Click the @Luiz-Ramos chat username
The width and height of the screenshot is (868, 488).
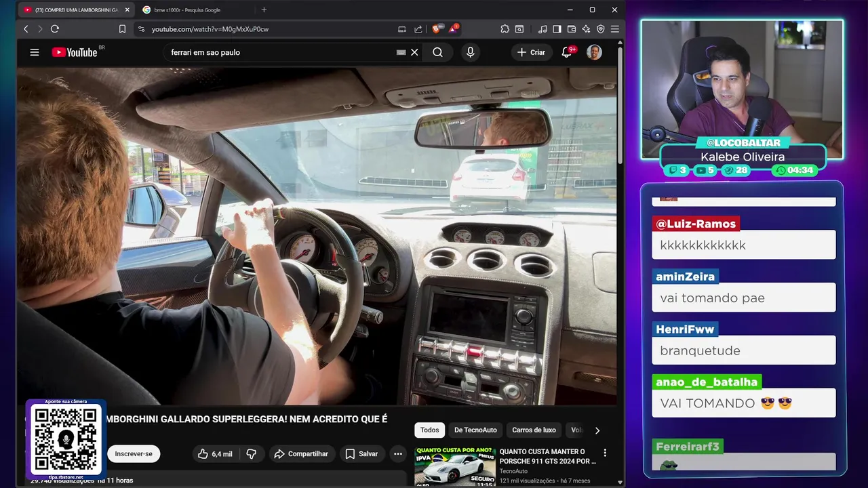click(696, 224)
